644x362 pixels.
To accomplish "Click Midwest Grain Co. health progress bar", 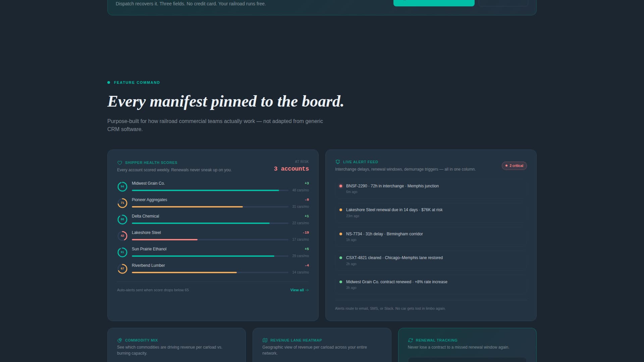I will coord(210,190).
